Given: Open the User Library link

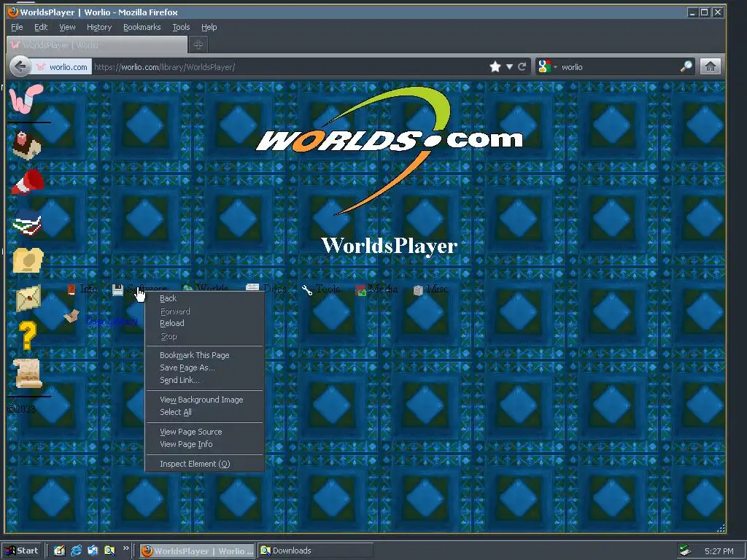Looking at the screenshot, I should tap(112, 322).
